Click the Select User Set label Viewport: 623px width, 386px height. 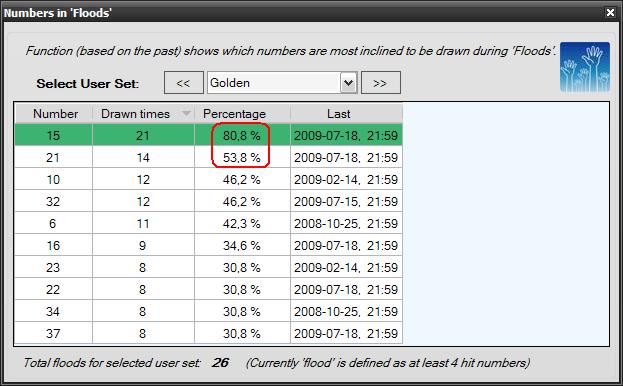coord(88,84)
